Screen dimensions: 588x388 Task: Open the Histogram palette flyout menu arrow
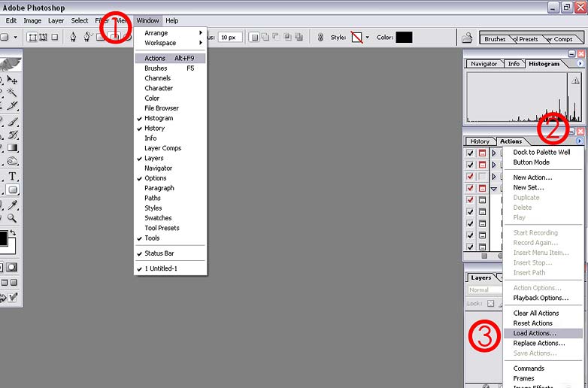[x=580, y=64]
